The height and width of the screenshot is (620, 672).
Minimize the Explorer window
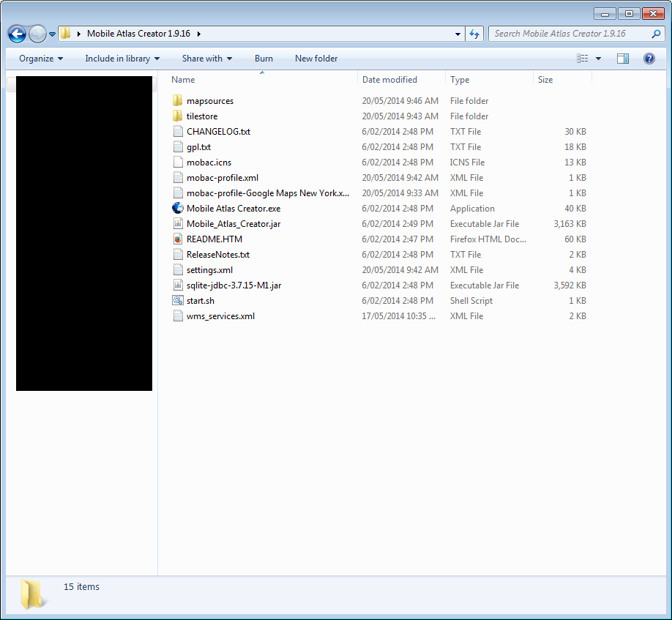(x=605, y=14)
